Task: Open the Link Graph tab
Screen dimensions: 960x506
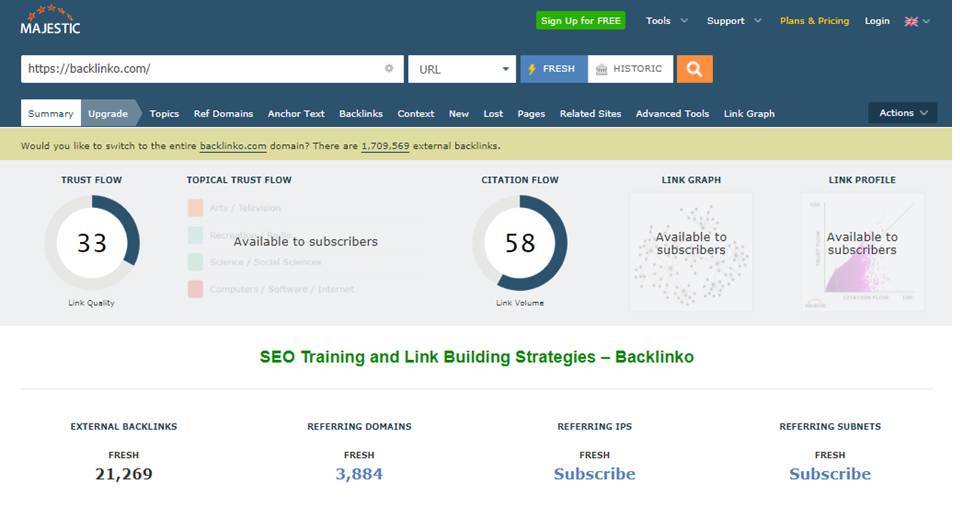Action: click(749, 113)
